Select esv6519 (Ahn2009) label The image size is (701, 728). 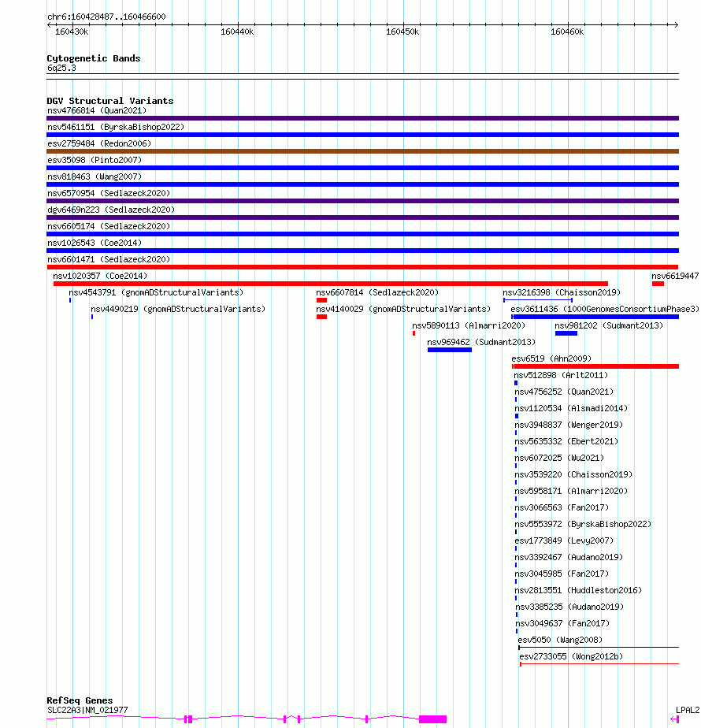click(x=551, y=359)
